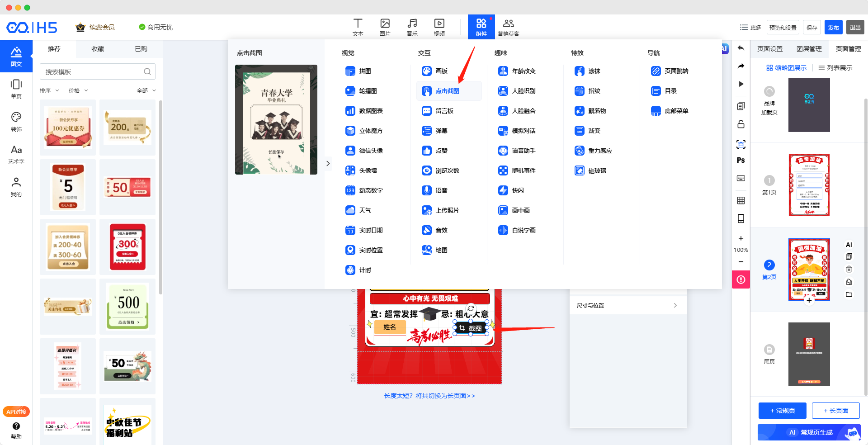Click the 搜索模板 search field
This screenshot has height=445, width=868.
pyautogui.click(x=93, y=72)
